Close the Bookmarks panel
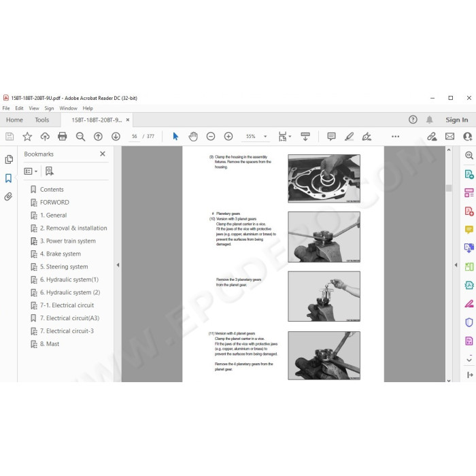This screenshot has width=476, height=476. tap(103, 154)
